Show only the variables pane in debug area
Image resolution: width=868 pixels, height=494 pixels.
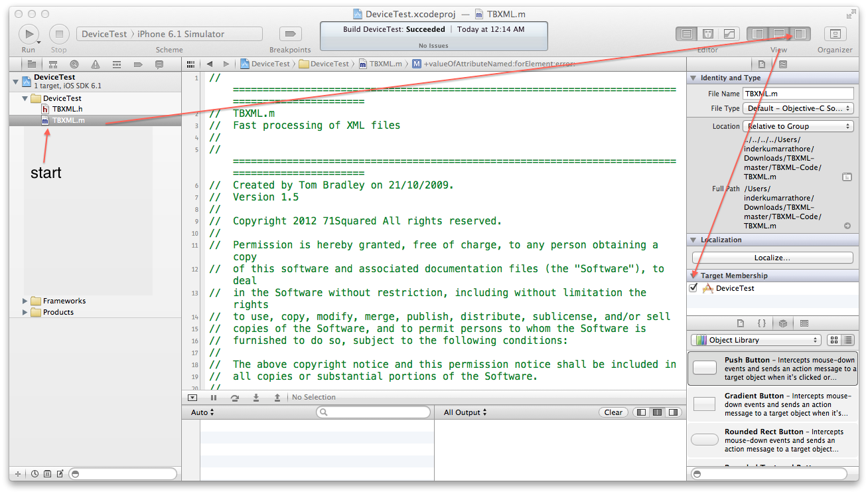pyautogui.click(x=641, y=412)
